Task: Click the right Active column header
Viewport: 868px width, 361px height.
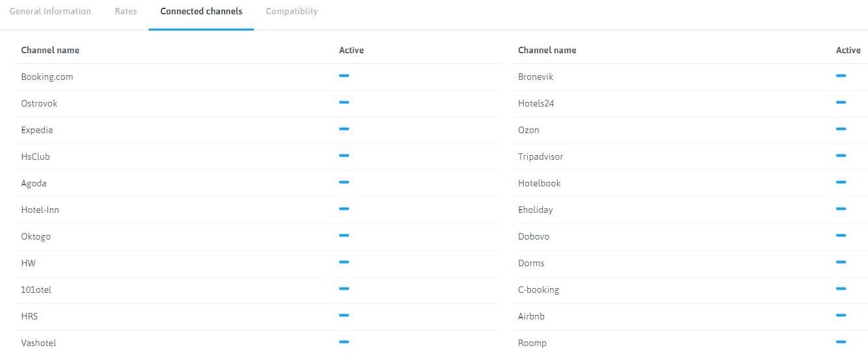Action: pos(848,50)
